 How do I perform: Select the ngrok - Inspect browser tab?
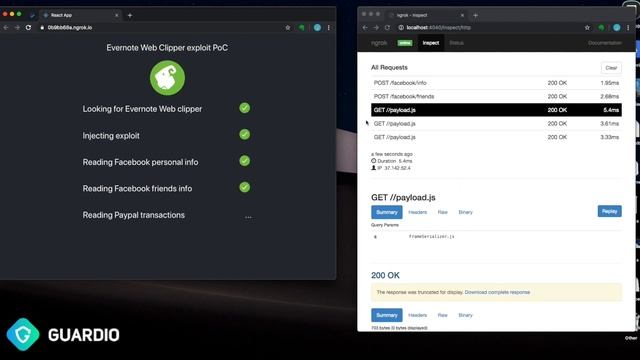[427, 15]
